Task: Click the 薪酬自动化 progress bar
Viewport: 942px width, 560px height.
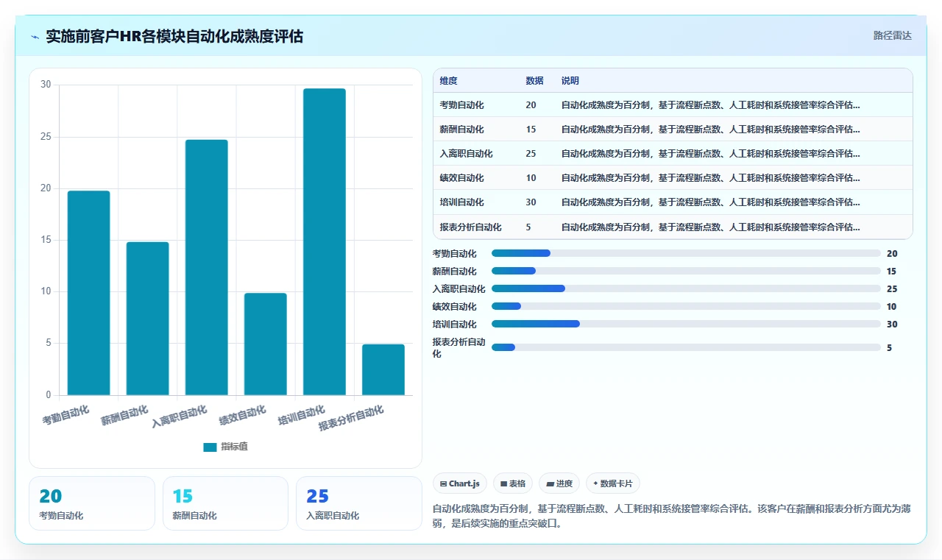Action: (686, 271)
